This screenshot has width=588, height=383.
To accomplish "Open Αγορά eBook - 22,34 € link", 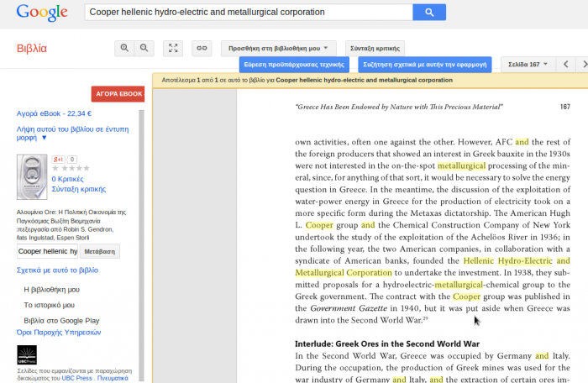I will pyautogui.click(x=54, y=113).
